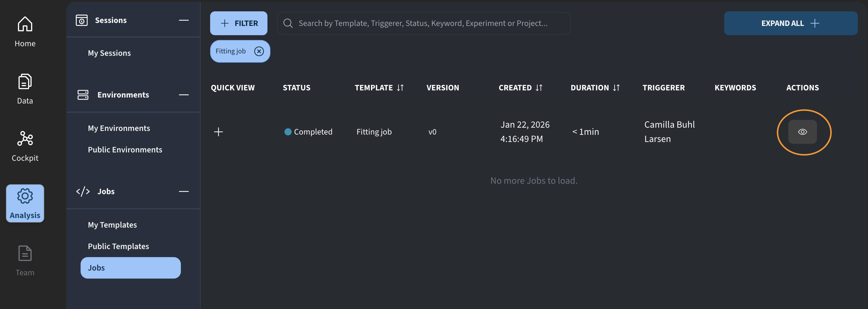The width and height of the screenshot is (868, 309).
Task: Open the Team section icon
Action: 25,254
